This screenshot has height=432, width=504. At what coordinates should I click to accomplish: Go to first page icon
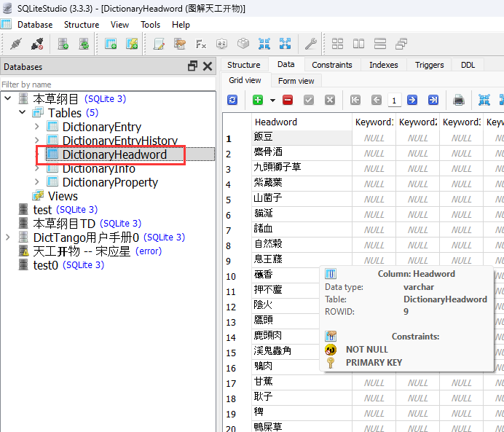pos(355,100)
